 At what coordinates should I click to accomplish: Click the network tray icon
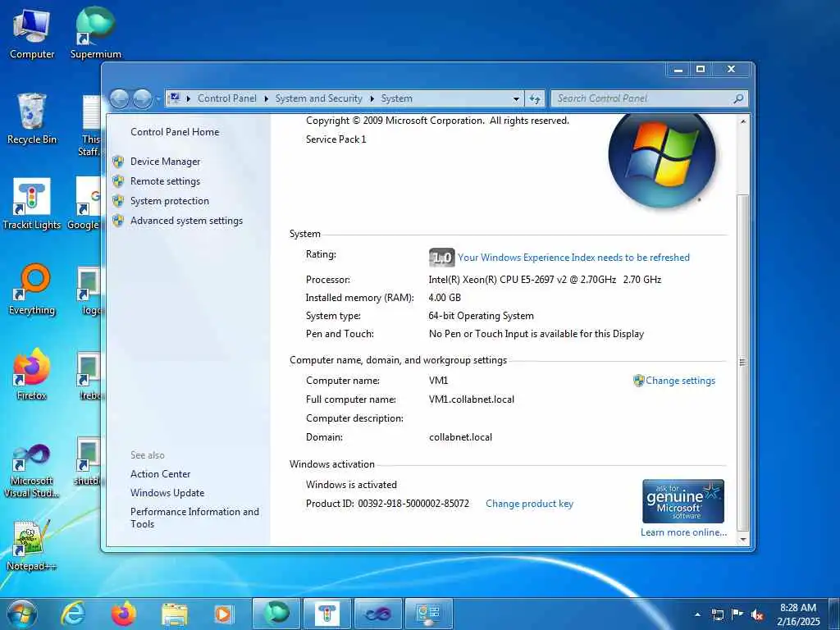717,614
